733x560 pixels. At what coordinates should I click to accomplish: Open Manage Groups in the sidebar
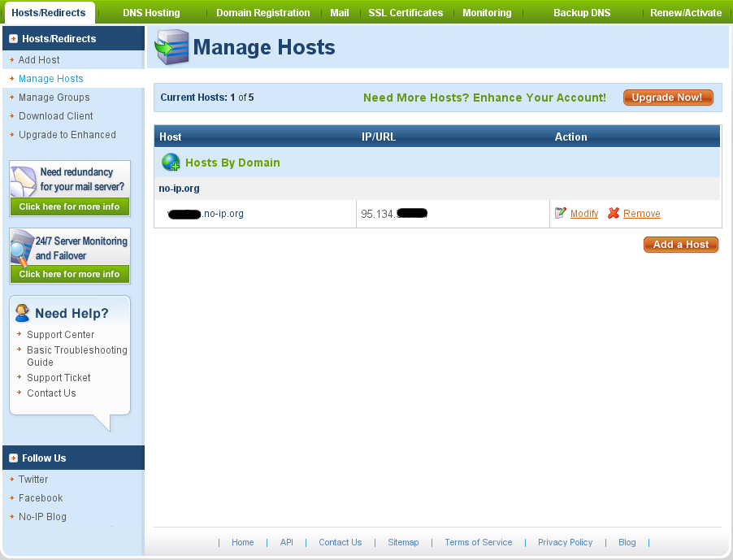pyautogui.click(x=54, y=98)
